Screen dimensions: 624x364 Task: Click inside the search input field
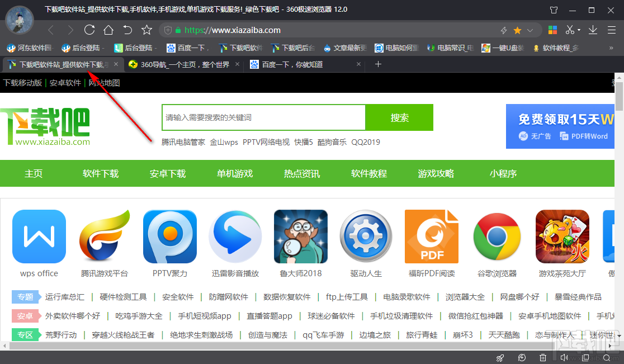coord(263,117)
